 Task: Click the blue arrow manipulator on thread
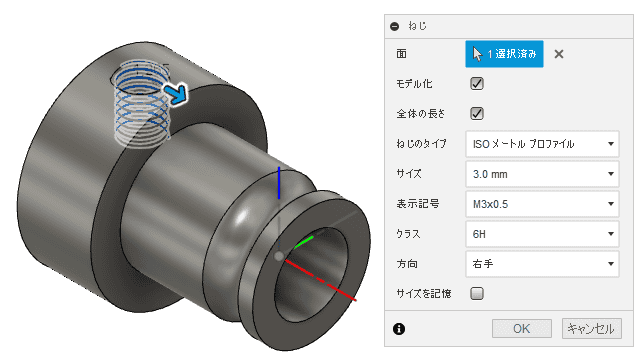pyautogui.click(x=176, y=94)
